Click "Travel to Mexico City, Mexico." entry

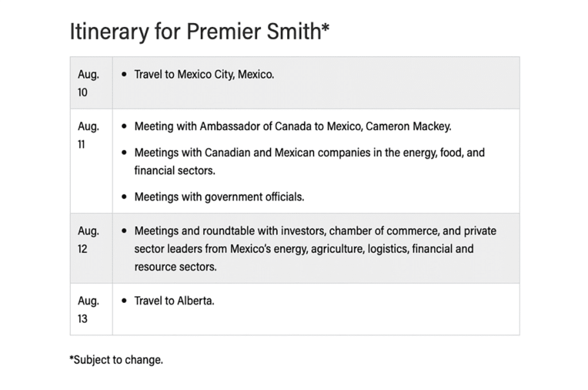point(204,75)
